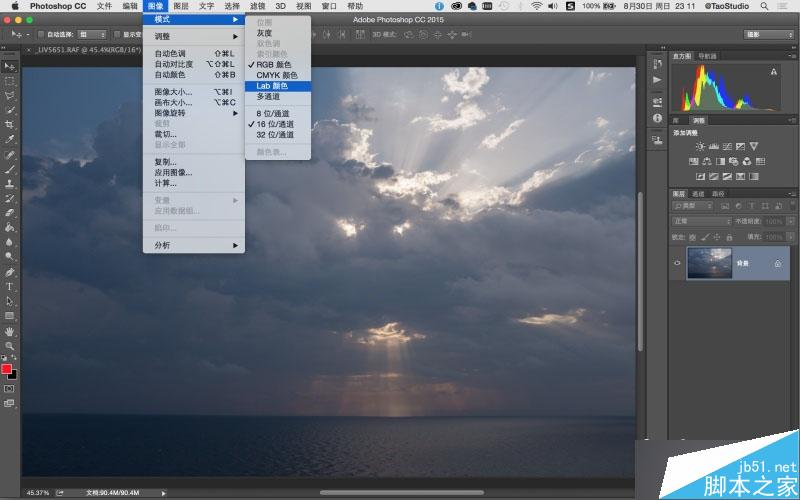Select the Hand tool
The height and width of the screenshot is (500, 800).
coord(9,332)
